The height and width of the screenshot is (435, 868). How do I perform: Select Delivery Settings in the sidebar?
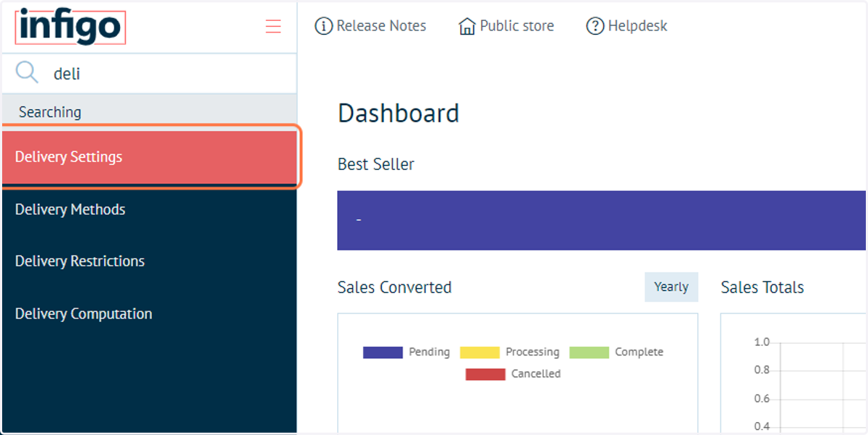coord(150,157)
